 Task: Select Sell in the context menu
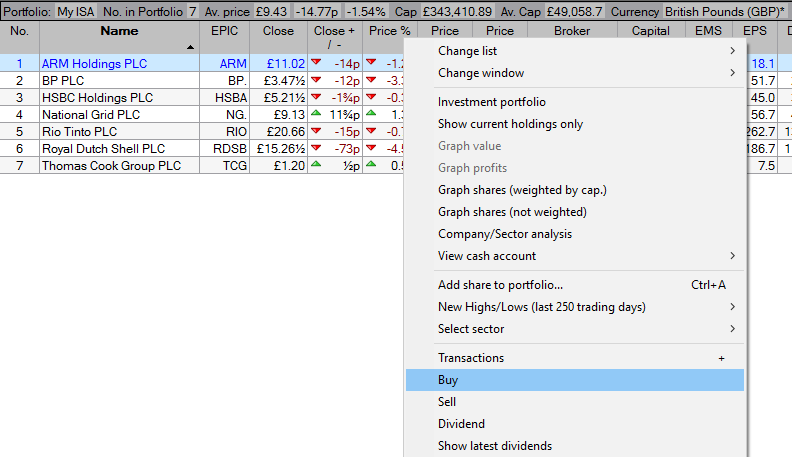click(x=575, y=402)
